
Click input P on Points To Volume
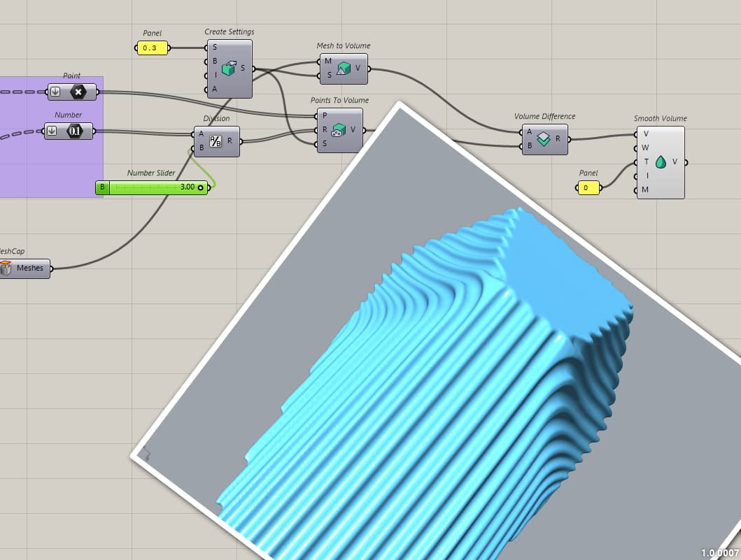pos(325,115)
